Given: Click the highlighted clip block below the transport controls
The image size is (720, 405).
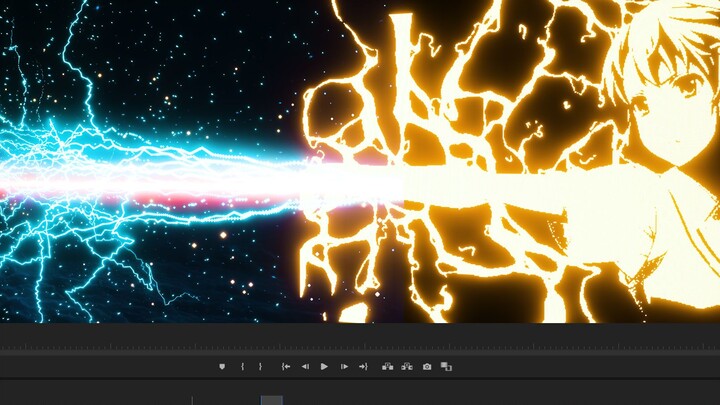Looking at the screenshot, I should [272, 400].
